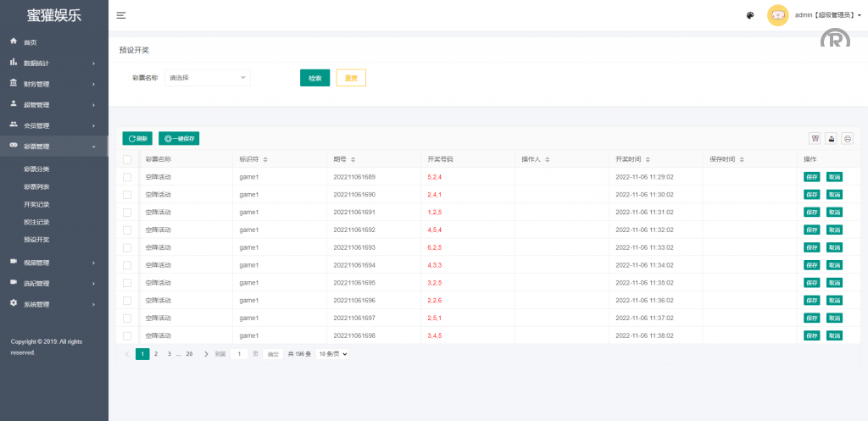This screenshot has height=421, width=868.
Task: Toggle the hamburger sidebar collapse icon
Action: click(x=121, y=15)
